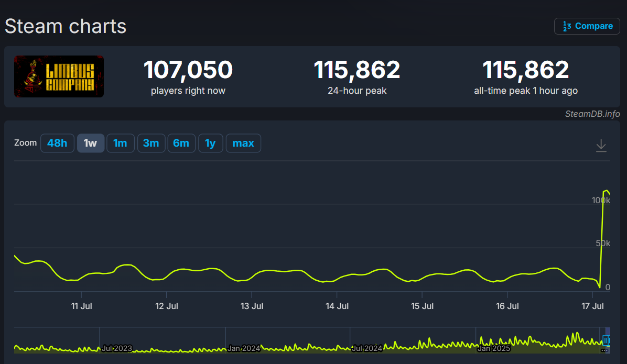Click the Limbus Company game logo
This screenshot has height=364, width=627.
pos(59,76)
